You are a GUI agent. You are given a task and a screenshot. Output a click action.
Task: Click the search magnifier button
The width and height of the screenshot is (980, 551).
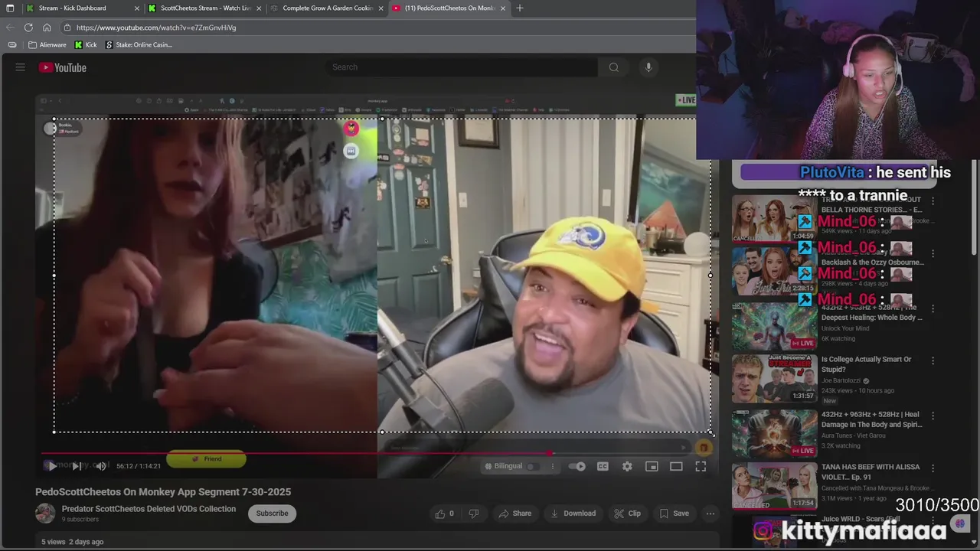click(613, 67)
